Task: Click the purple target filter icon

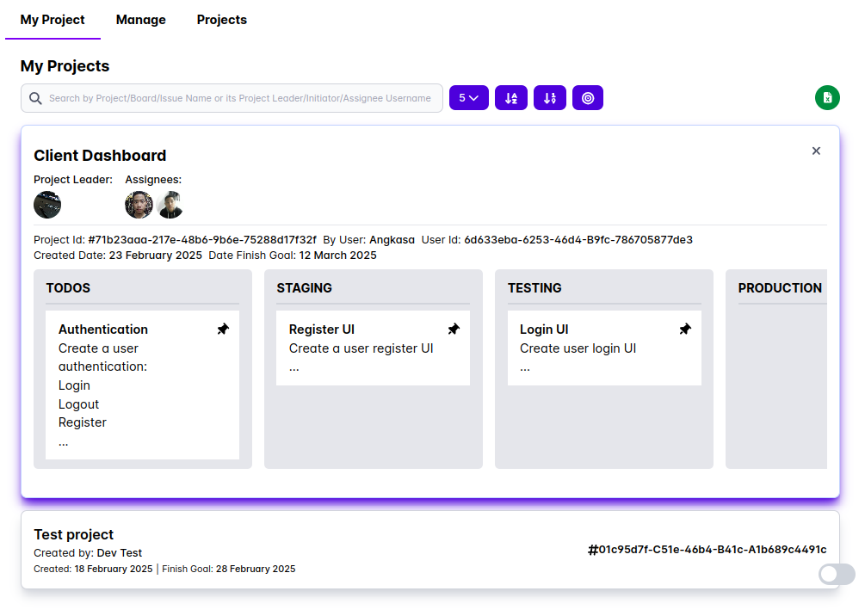Action: click(x=588, y=98)
